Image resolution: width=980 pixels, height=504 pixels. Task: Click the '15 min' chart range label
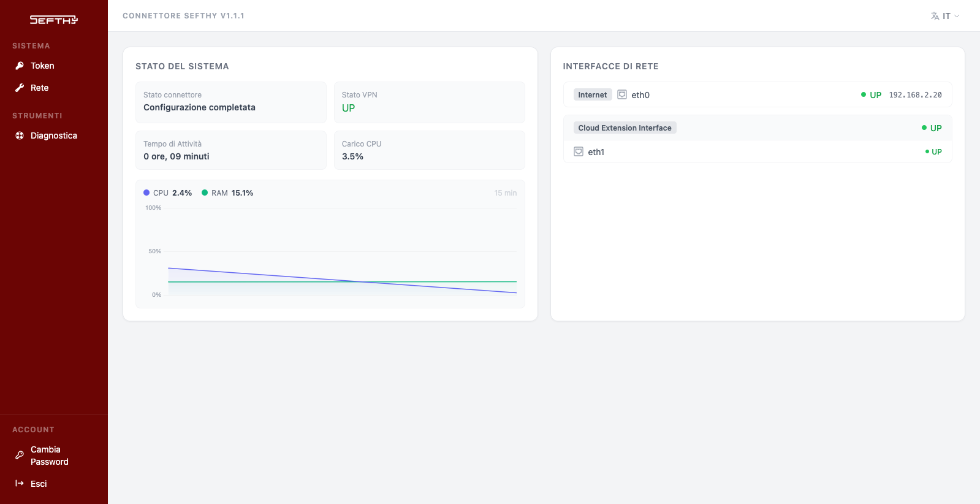point(506,193)
